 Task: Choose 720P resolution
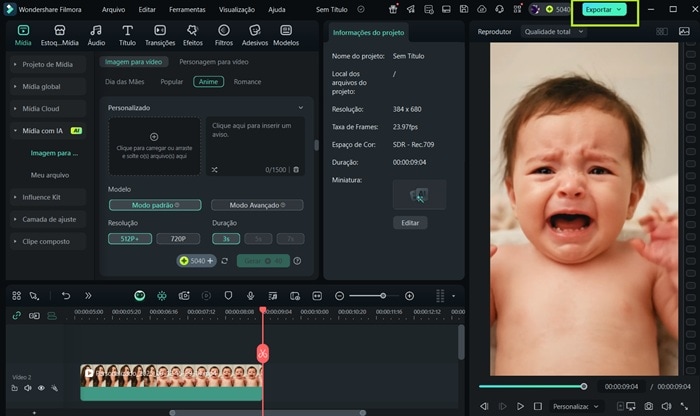point(178,239)
